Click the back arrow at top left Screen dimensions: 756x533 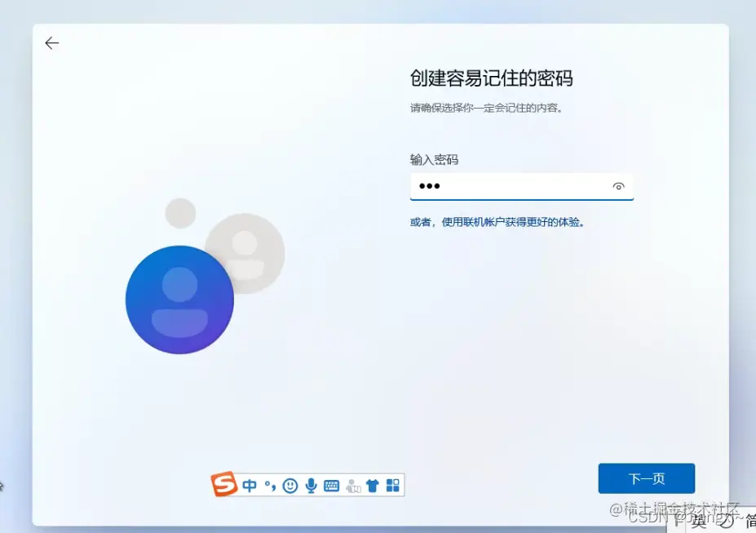click(51, 42)
